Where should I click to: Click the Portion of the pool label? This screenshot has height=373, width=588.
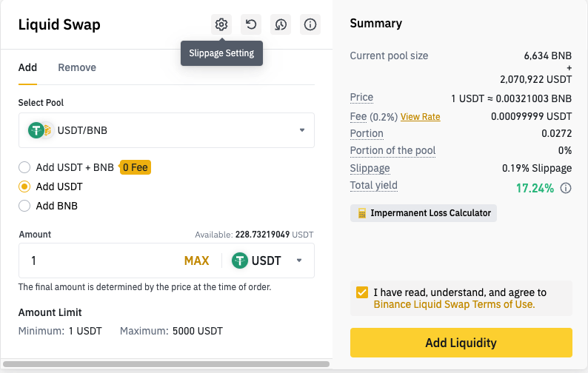coord(392,150)
